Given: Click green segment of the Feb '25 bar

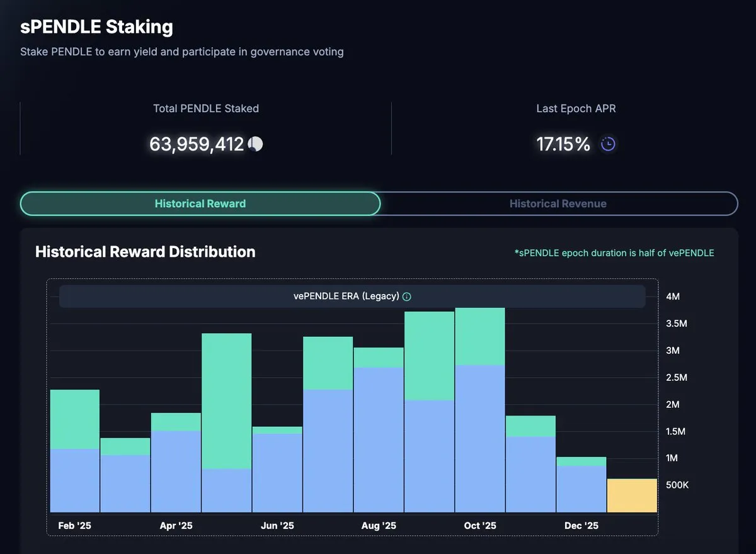Looking at the screenshot, I should tap(75, 419).
